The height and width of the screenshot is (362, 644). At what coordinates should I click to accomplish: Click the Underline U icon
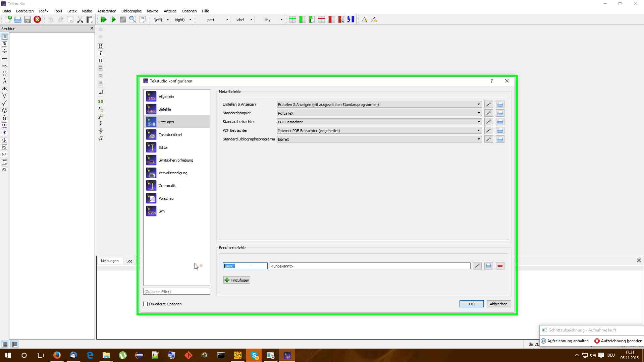(x=100, y=61)
